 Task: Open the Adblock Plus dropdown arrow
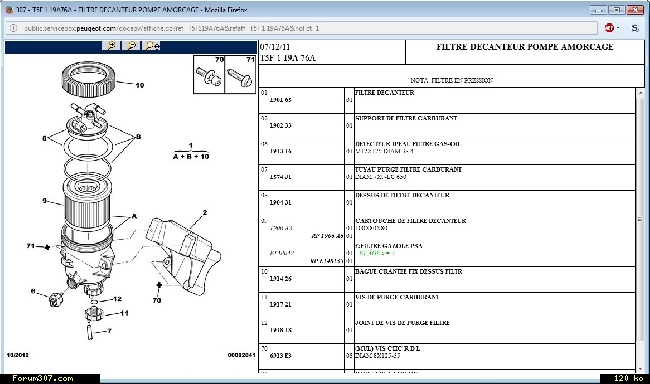point(618,28)
